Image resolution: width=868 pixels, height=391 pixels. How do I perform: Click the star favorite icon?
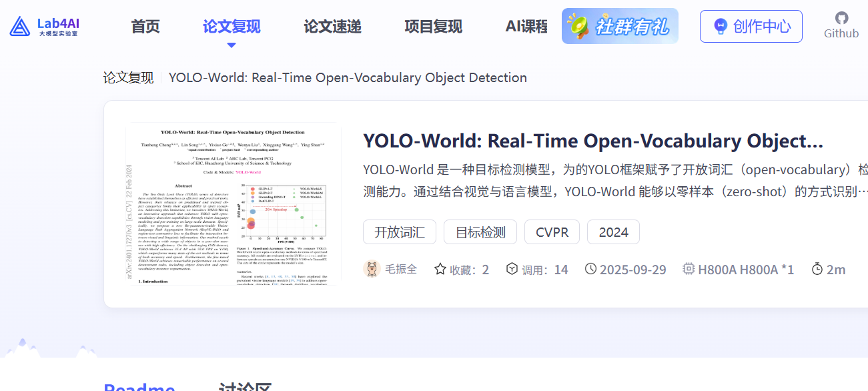(440, 269)
